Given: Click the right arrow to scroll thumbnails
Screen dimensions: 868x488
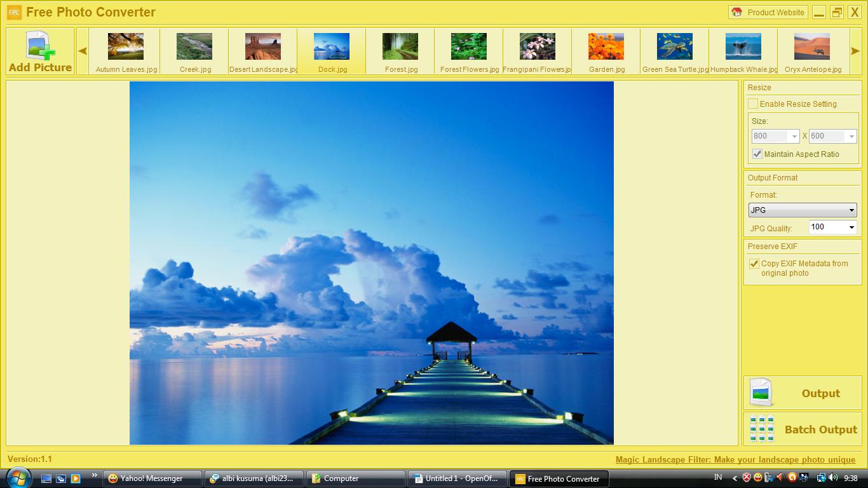Looking at the screenshot, I should (x=855, y=51).
